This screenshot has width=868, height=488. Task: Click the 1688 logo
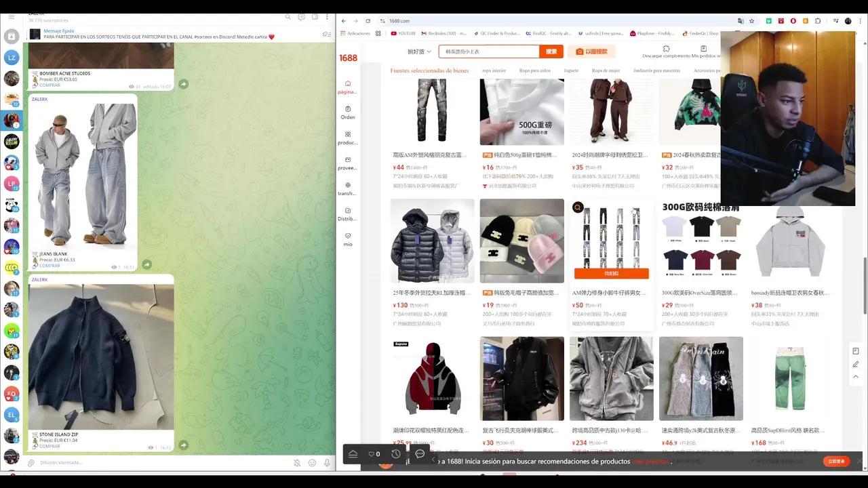click(x=348, y=58)
